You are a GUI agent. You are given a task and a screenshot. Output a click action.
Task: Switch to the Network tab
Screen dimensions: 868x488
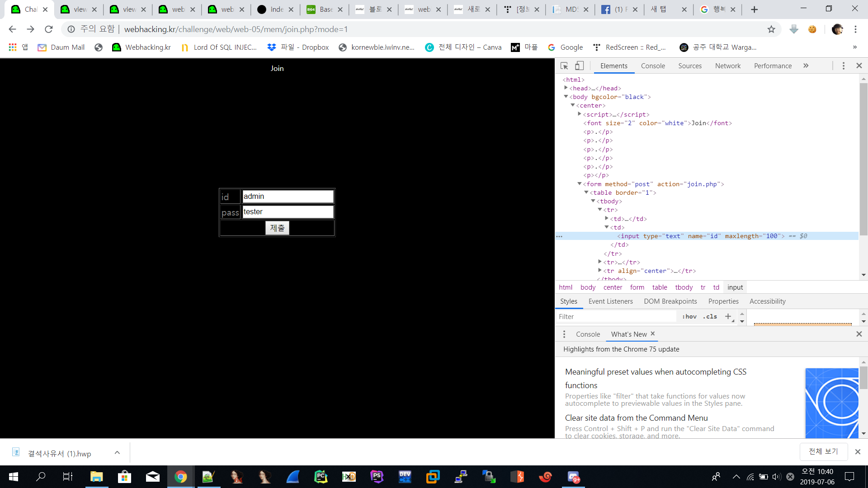click(727, 66)
